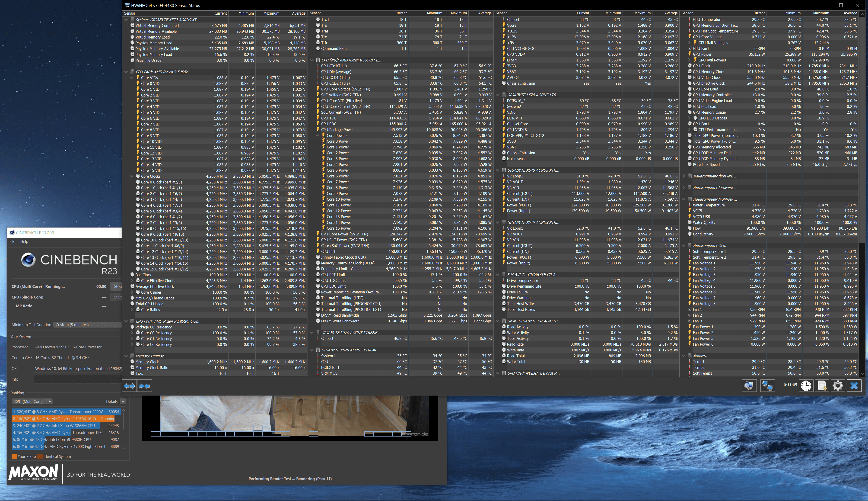Expand the Core C0 Residency node
This screenshot has height=501, width=868.
(132, 333)
